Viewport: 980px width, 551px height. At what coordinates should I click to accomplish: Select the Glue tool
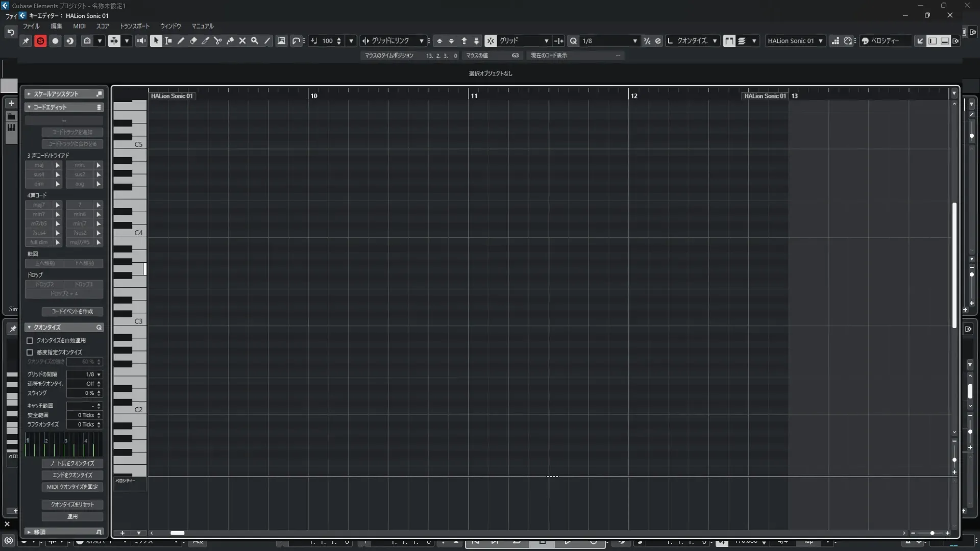coord(230,41)
